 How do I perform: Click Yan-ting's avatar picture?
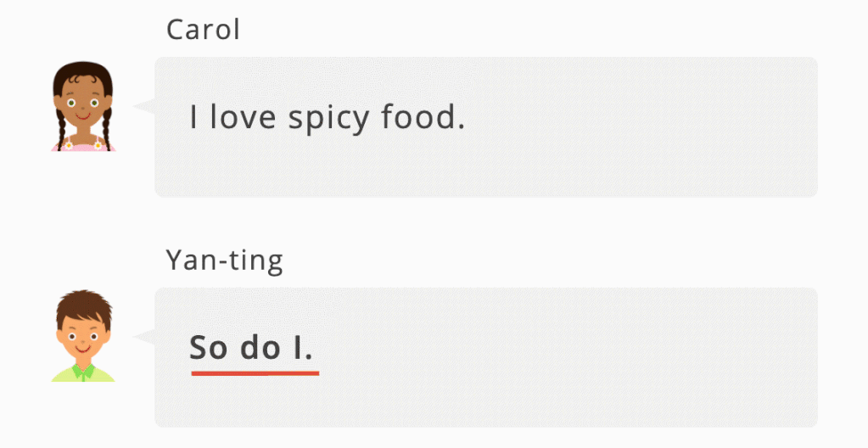click(83, 336)
